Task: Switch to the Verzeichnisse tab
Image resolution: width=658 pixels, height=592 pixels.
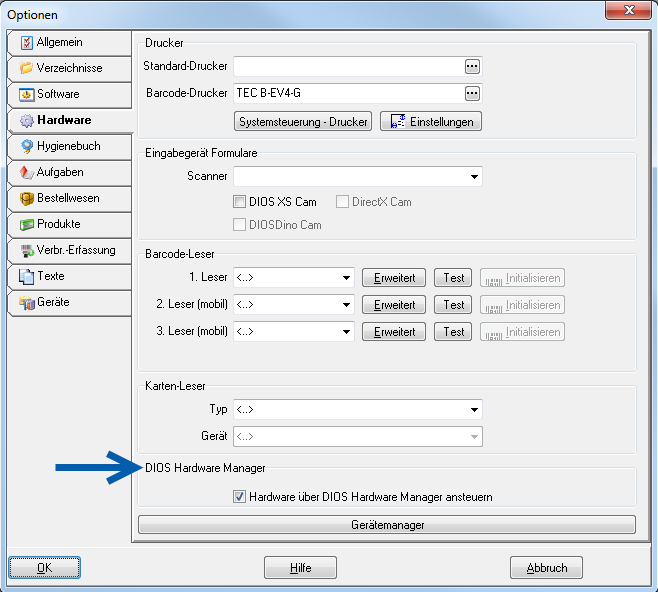Action: pos(70,68)
